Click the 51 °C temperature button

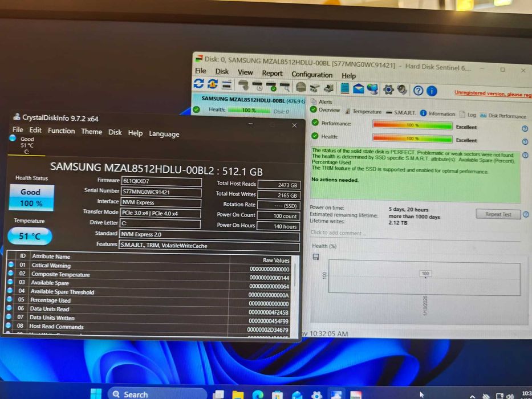point(30,236)
